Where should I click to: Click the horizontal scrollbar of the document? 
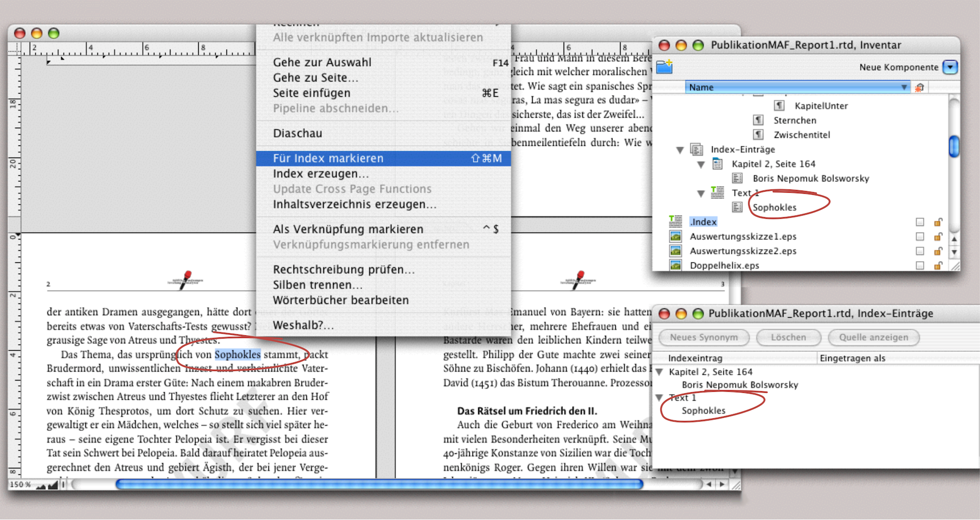pyautogui.click(x=379, y=484)
